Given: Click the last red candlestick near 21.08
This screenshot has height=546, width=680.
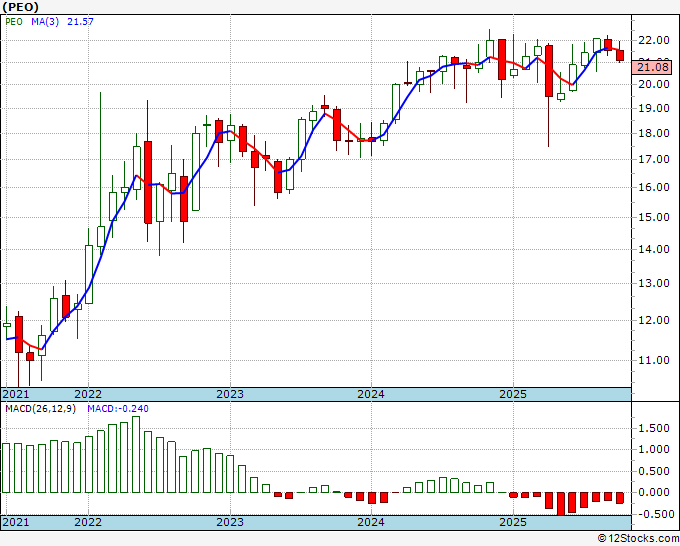Looking at the screenshot, I should point(620,56).
